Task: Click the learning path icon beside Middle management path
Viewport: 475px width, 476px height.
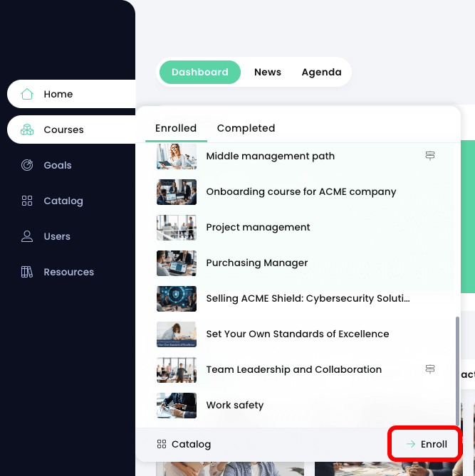Action: click(x=429, y=156)
